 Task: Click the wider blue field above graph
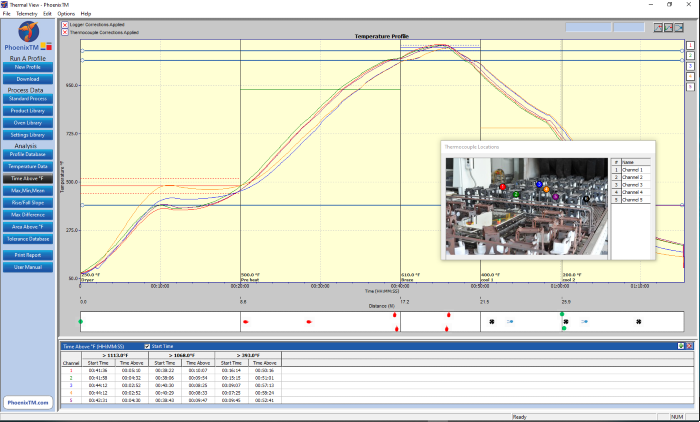(588, 27)
